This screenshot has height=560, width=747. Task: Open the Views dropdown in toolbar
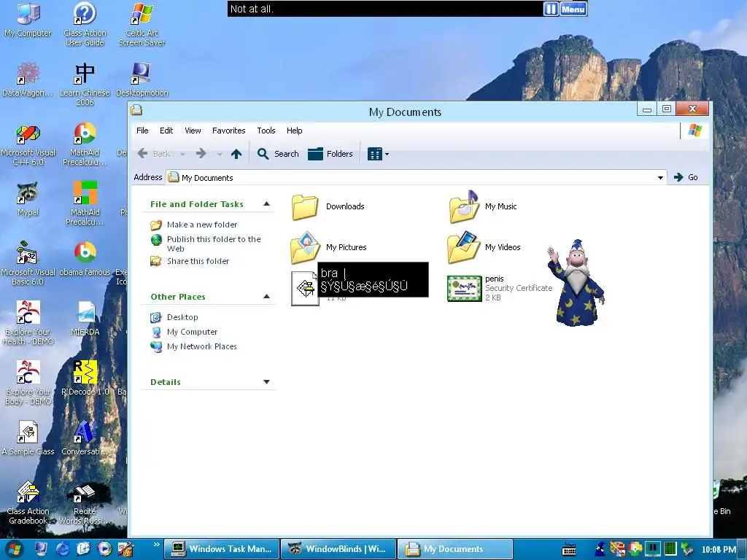tap(379, 154)
